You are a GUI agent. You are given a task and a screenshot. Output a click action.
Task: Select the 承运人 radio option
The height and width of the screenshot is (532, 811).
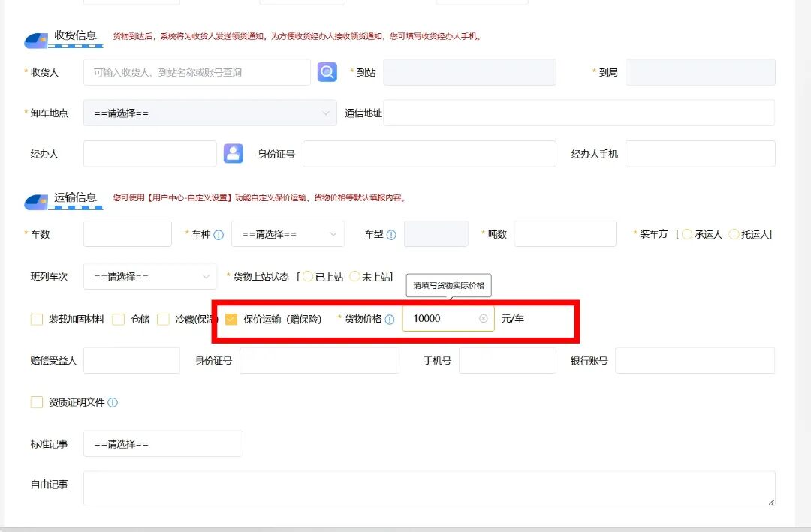coord(687,234)
